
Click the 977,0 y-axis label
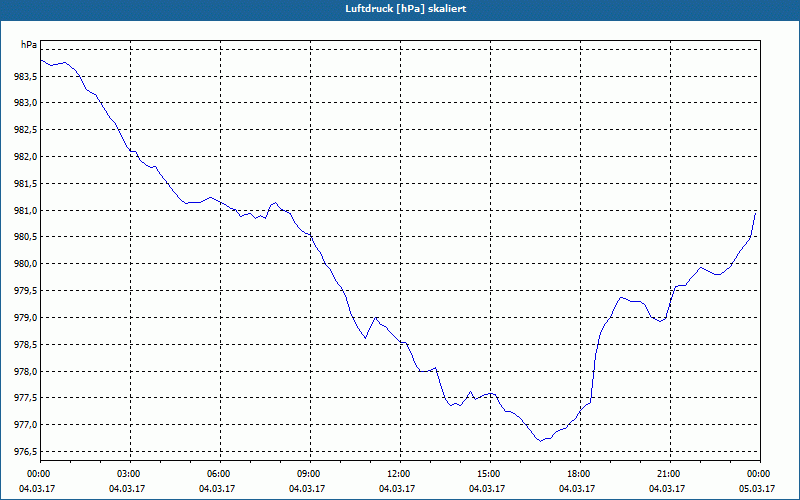tap(26, 425)
